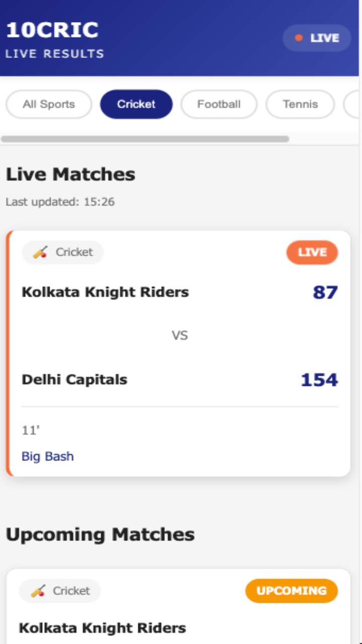Click Delhi Capitals score 154
The image size is (362, 644).
point(319,380)
